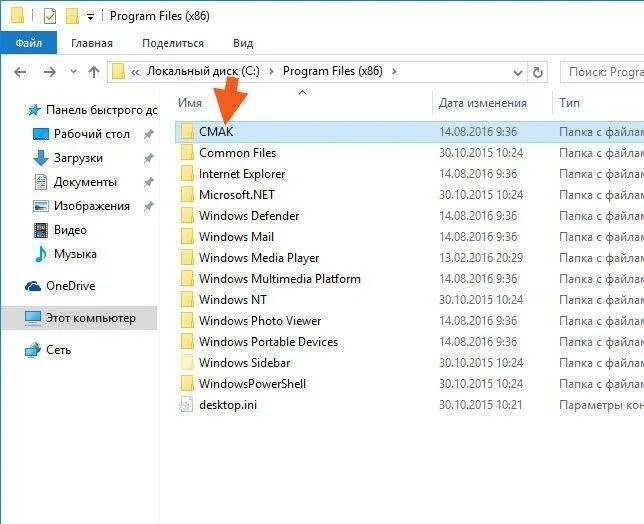Expand the chevron after Program Files (x86) breadcrumb
Image resolution: width=644 pixels, height=524 pixels.
coord(394,72)
